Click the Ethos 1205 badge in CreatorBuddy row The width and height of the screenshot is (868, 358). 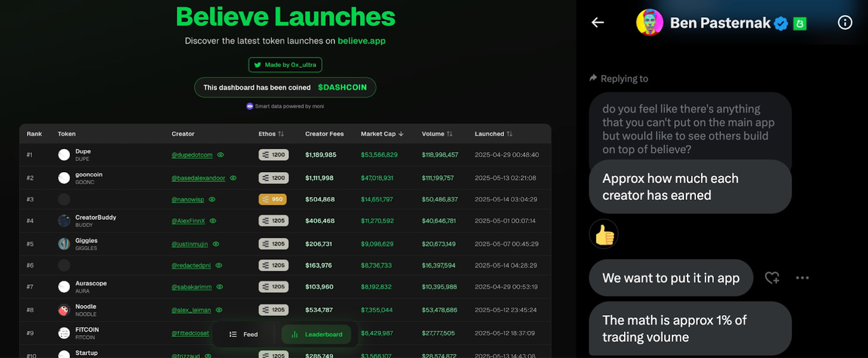[x=273, y=220]
